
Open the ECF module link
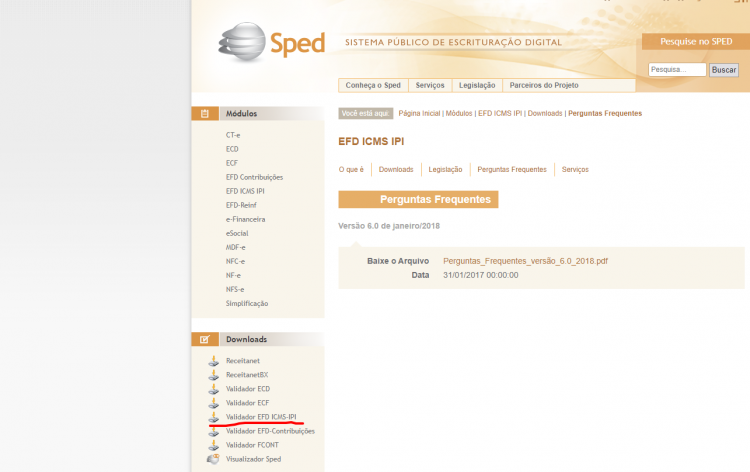pyautogui.click(x=232, y=163)
